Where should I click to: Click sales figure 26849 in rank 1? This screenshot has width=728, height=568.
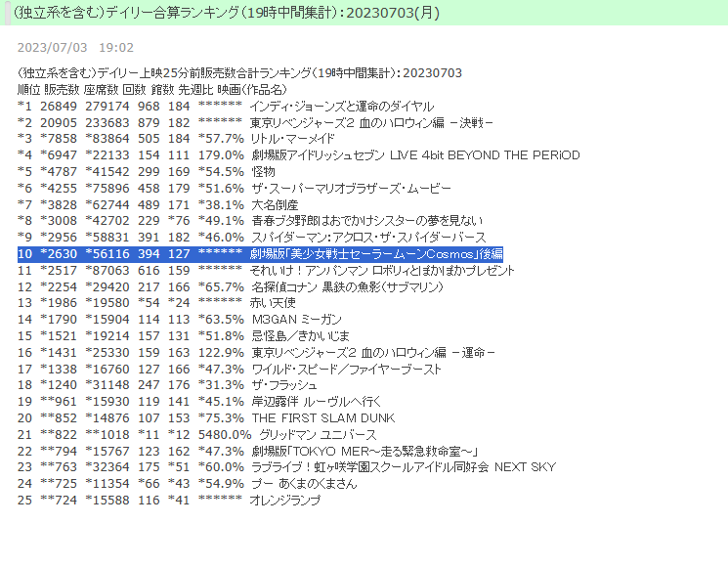pyautogui.click(x=59, y=107)
